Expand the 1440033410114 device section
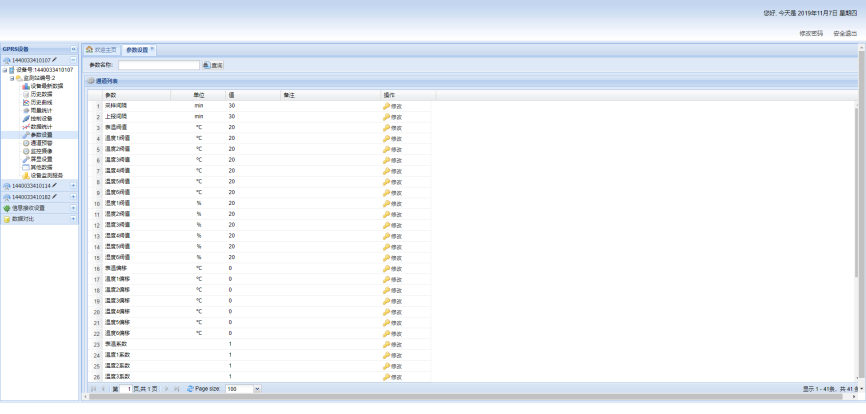This screenshot has height=414, width=866. pos(73,186)
